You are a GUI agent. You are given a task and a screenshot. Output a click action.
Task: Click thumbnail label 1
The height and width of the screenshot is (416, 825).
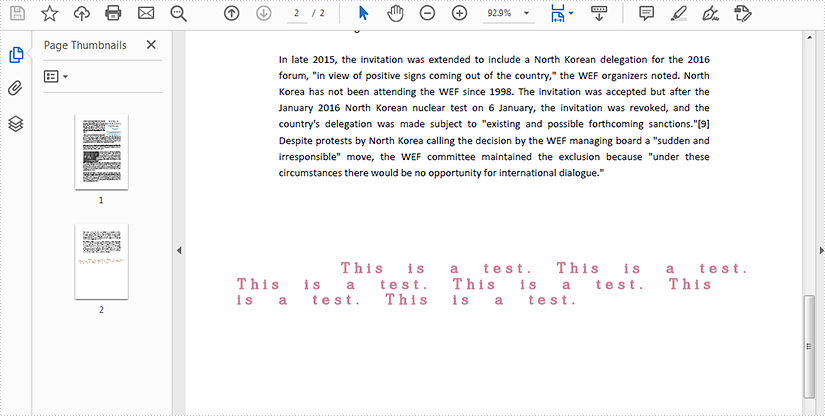[x=101, y=200]
